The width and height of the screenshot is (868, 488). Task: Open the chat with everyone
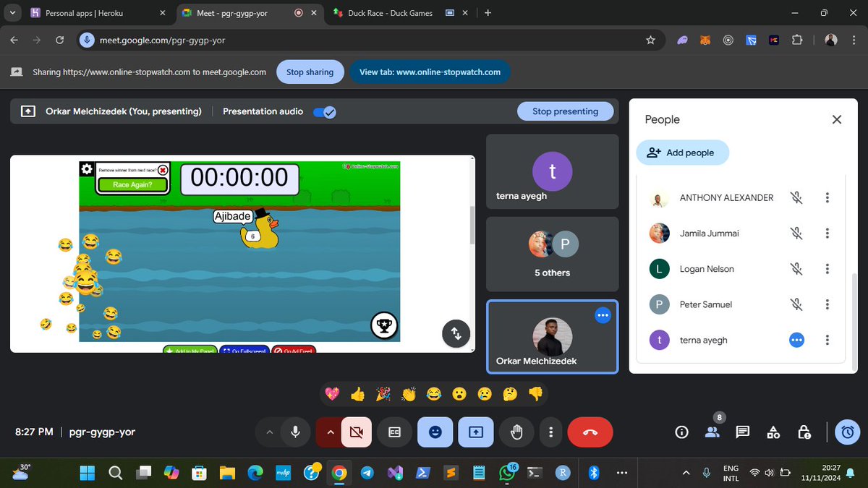[x=743, y=432]
